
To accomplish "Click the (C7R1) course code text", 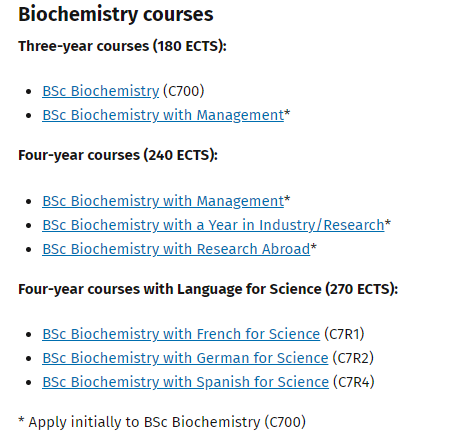I will [344, 334].
